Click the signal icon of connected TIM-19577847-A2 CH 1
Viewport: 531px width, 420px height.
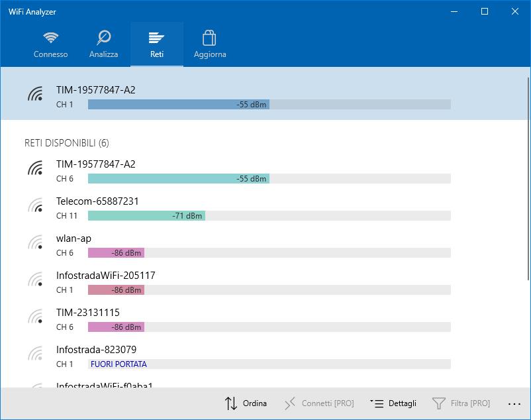35,94
